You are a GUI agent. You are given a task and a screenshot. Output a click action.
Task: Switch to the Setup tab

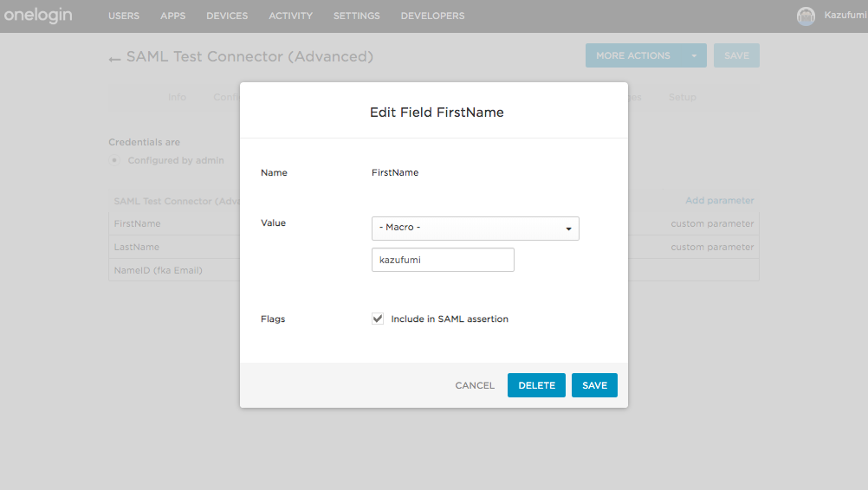point(682,97)
